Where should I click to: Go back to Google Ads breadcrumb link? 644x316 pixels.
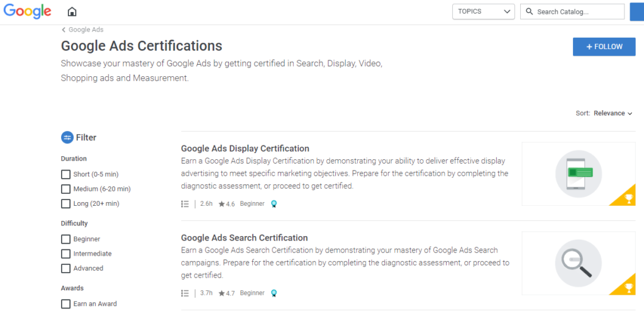tap(86, 30)
